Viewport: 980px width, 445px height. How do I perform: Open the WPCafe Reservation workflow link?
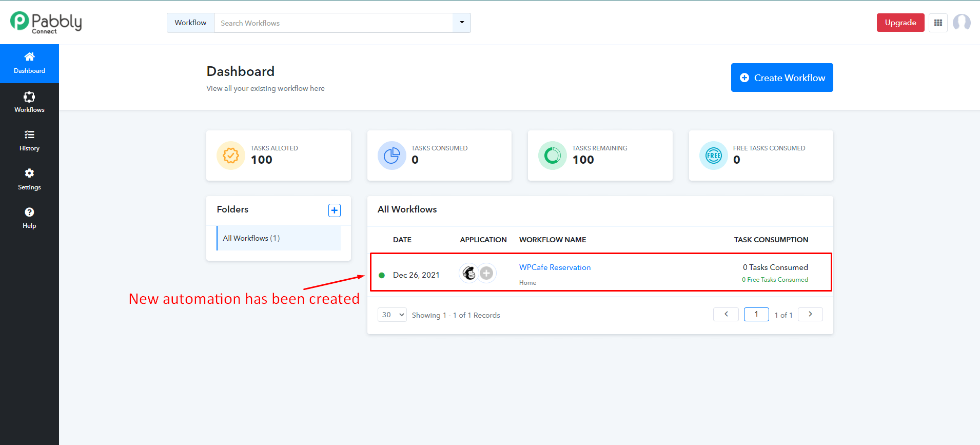click(x=555, y=267)
